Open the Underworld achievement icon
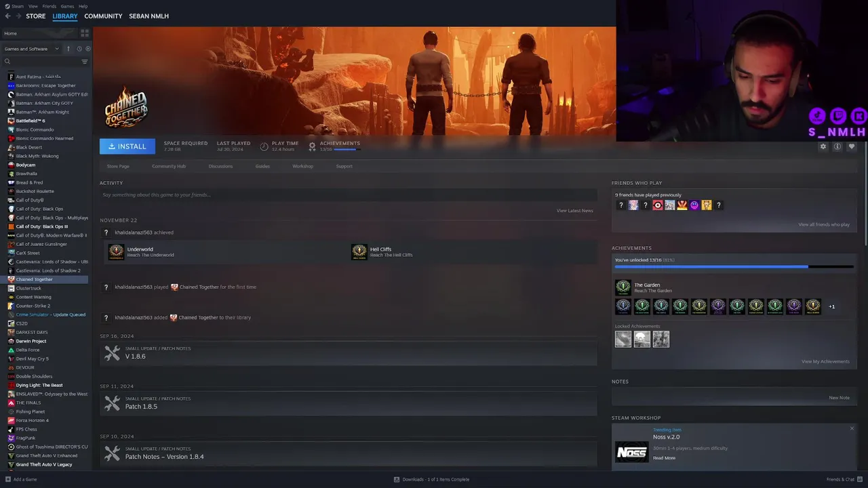868x488 pixels. (117, 252)
